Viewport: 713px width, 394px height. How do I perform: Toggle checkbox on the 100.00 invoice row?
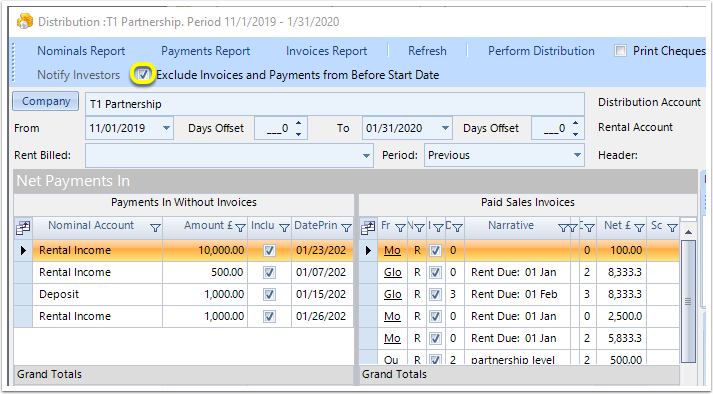point(435,250)
